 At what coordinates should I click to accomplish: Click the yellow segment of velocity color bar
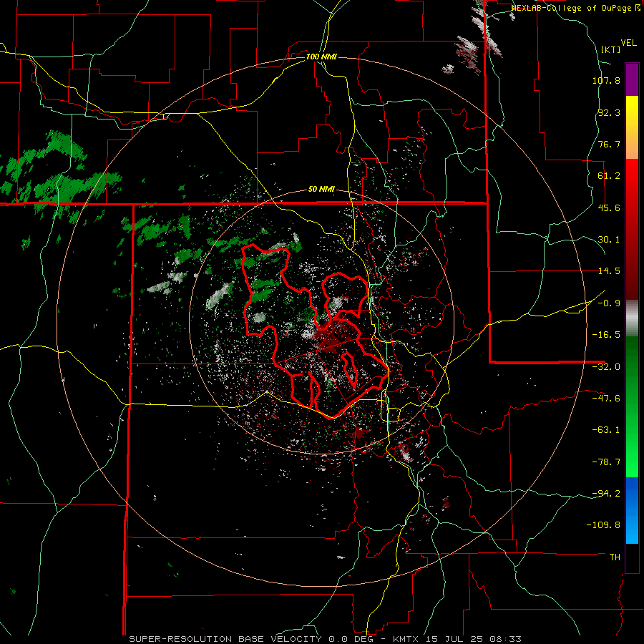632,127
